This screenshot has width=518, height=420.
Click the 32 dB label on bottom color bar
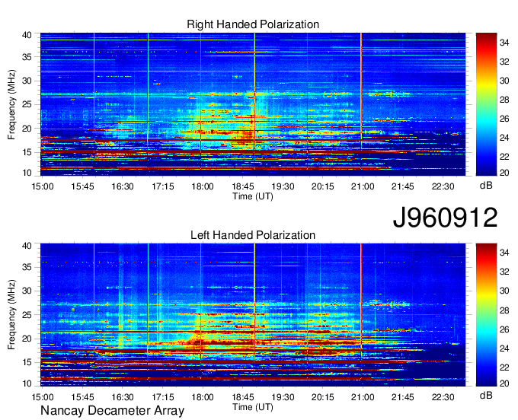point(504,272)
